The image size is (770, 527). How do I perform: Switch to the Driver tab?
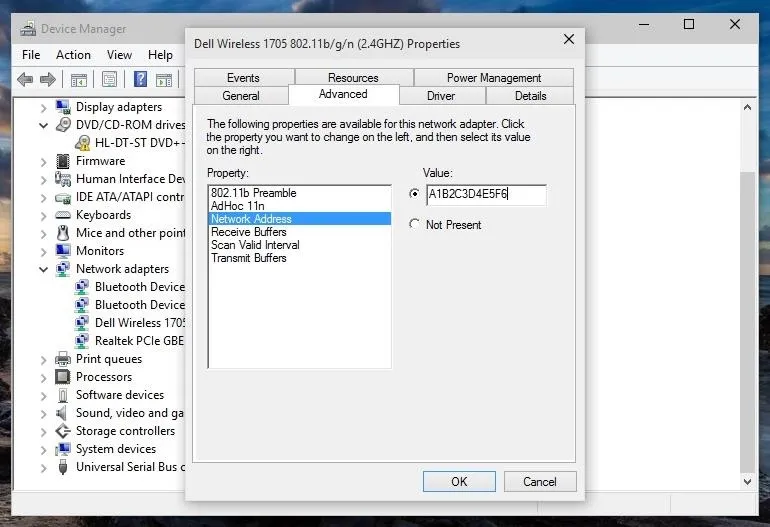[441, 96]
